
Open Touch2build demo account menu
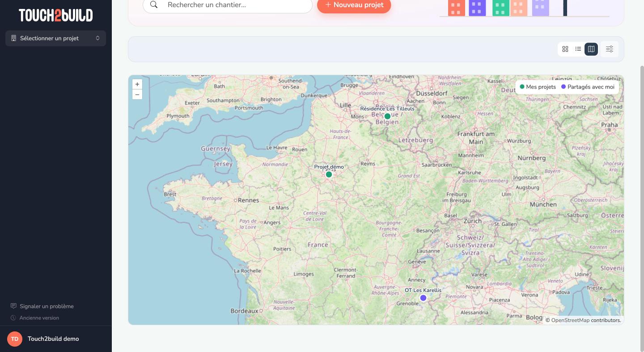(x=55, y=339)
